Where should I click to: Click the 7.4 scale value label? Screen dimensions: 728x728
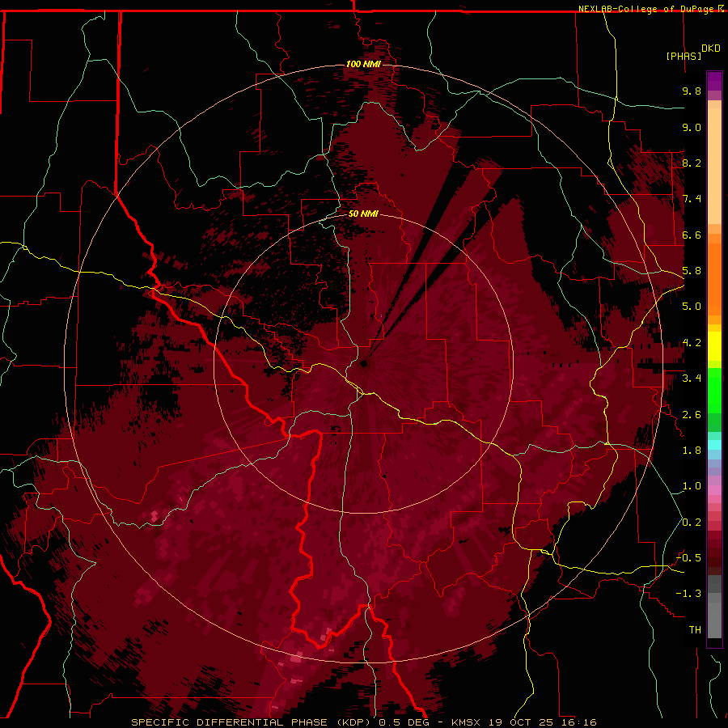tap(692, 199)
